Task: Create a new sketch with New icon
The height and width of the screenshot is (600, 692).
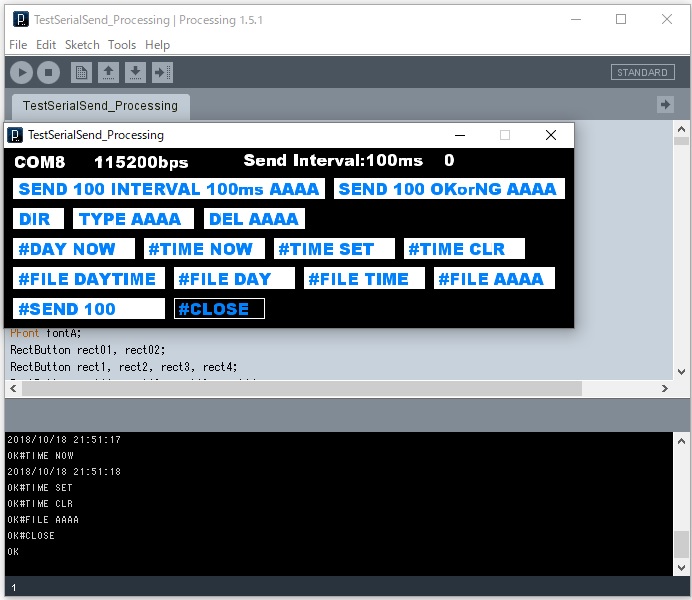Action: 82,72
